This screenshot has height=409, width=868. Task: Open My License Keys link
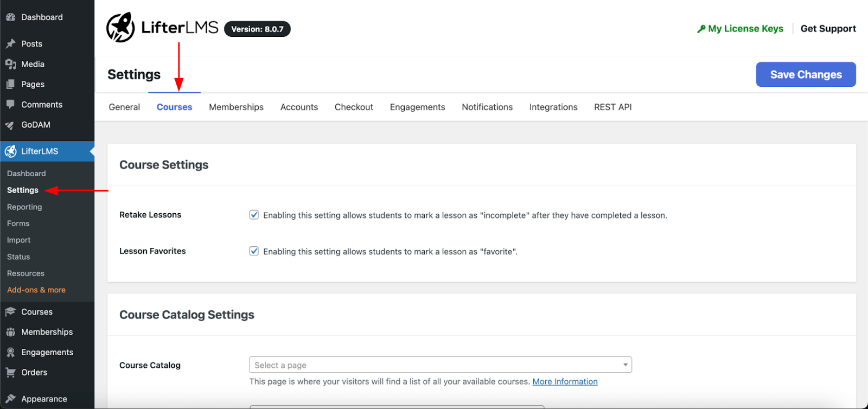[746, 29]
